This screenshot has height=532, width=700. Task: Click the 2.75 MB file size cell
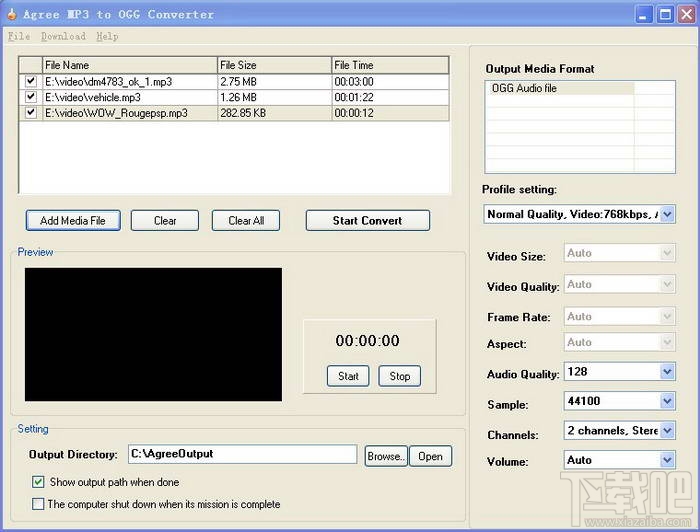pyautogui.click(x=275, y=82)
